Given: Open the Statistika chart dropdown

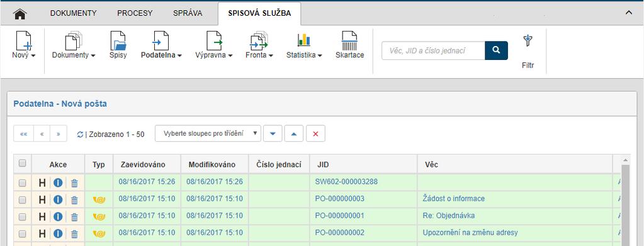Looking at the screenshot, I should click(304, 45).
